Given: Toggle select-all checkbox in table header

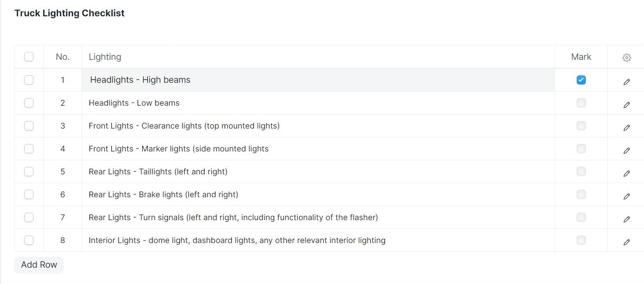Looking at the screenshot, I should tap(29, 56).
